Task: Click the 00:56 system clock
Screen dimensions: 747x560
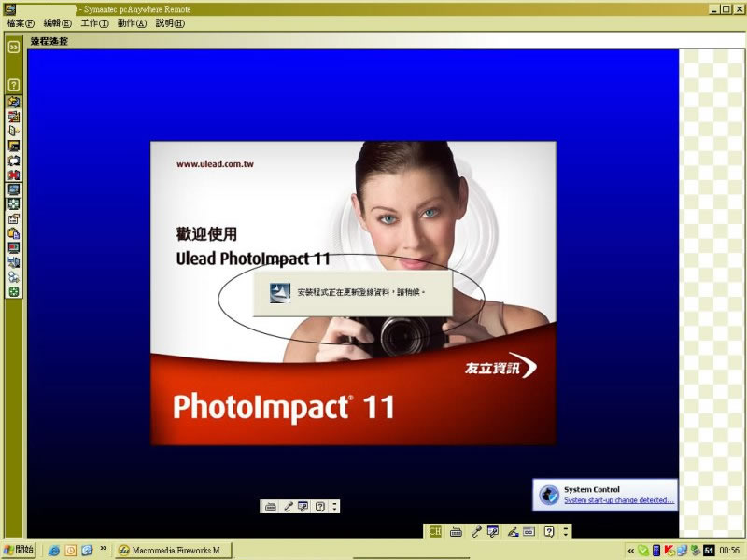Action: [729, 551]
